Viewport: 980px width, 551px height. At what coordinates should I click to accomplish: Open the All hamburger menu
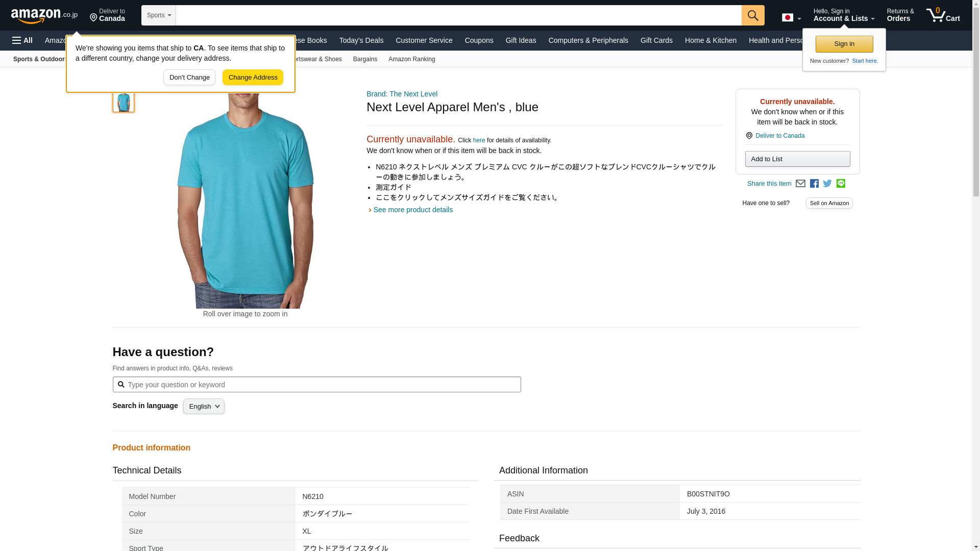pyautogui.click(x=22, y=40)
